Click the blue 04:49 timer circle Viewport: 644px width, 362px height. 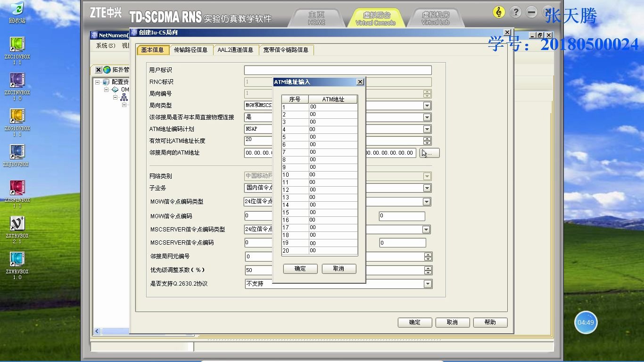[586, 322]
